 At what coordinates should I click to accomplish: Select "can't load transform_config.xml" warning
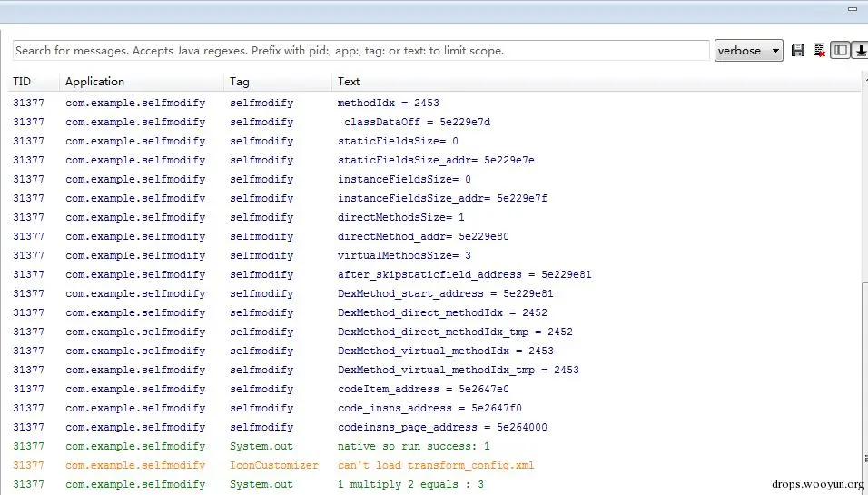point(436,466)
